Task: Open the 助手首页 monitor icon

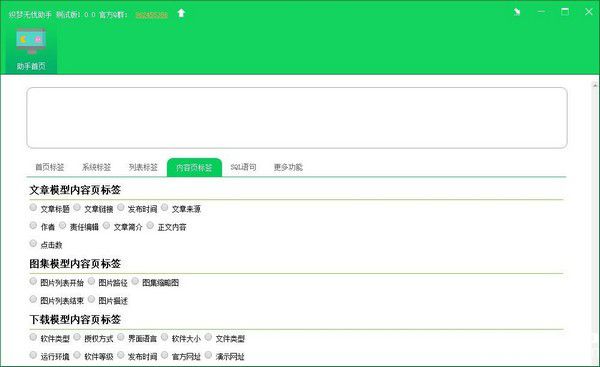Action: pos(31,41)
